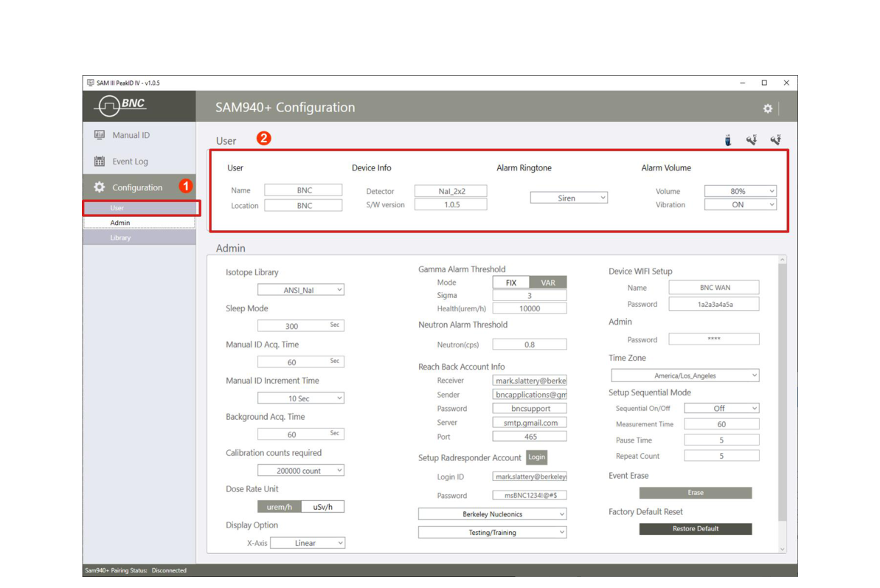Click the blue USB connect icon
This screenshot has height=588, width=880.
pyautogui.click(x=727, y=140)
